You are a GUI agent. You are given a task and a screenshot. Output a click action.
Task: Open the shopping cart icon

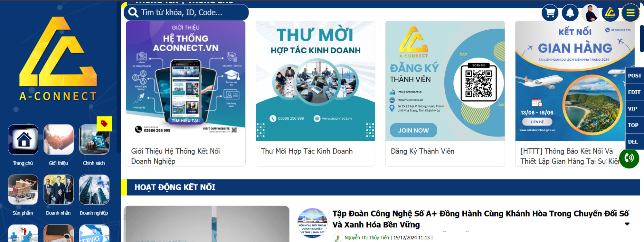pos(550,13)
